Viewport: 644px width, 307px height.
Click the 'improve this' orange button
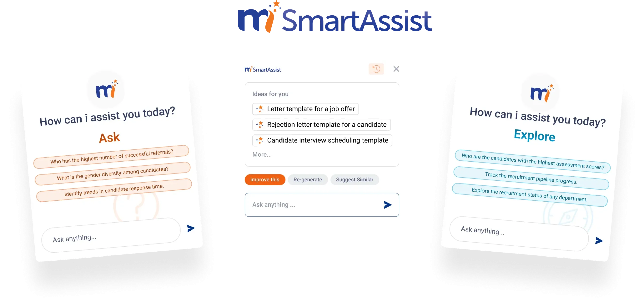point(265,179)
